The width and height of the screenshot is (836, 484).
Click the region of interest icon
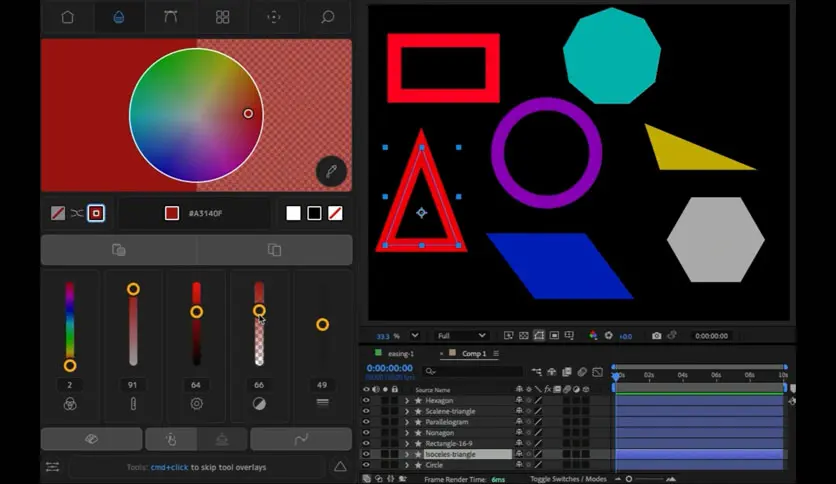coord(554,335)
